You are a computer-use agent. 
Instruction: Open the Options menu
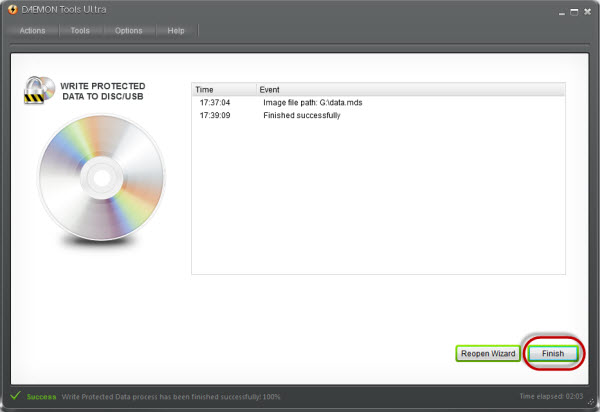point(129,31)
